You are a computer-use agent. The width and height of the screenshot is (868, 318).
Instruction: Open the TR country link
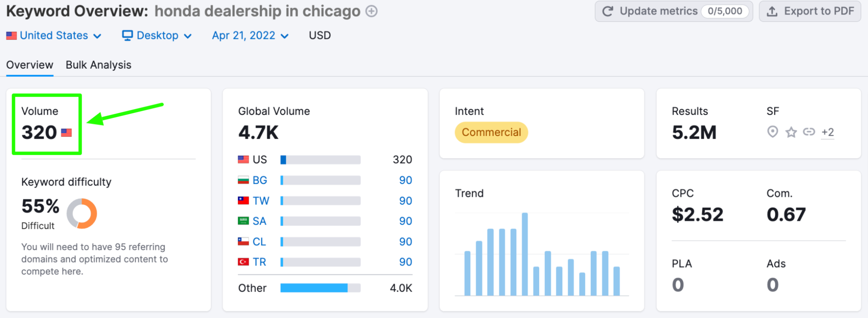(x=259, y=262)
